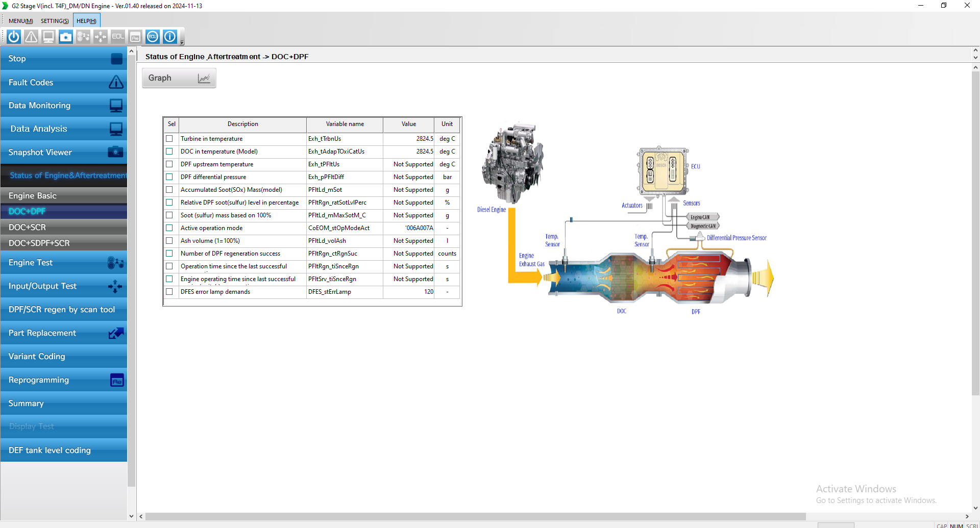980x528 pixels.
Task: Click the EOL toolbar icon
Action: click(x=117, y=36)
